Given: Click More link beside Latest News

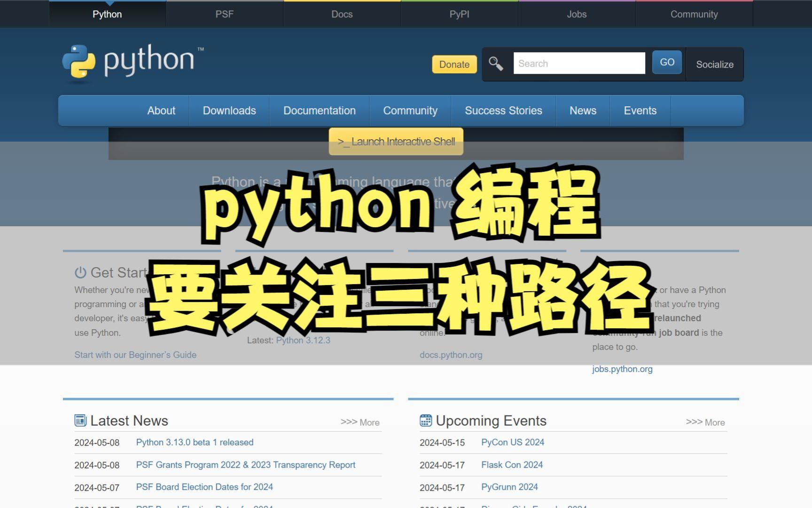Looking at the screenshot, I should 360,422.
